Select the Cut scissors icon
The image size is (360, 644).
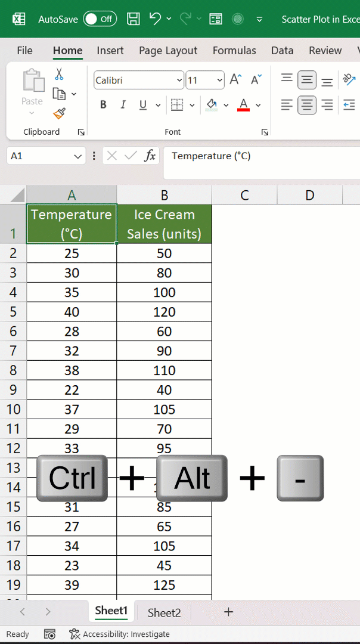tap(59, 75)
